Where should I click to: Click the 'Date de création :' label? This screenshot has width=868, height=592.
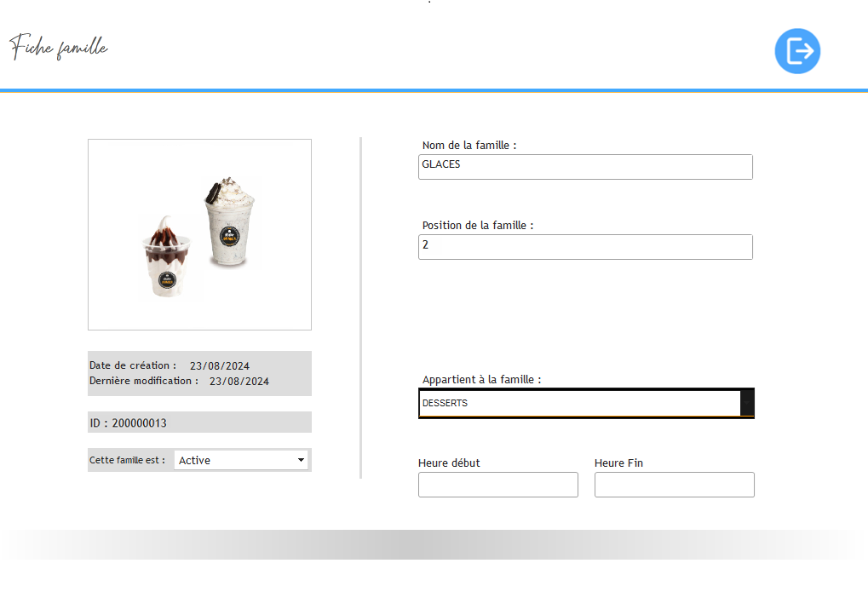click(x=133, y=365)
